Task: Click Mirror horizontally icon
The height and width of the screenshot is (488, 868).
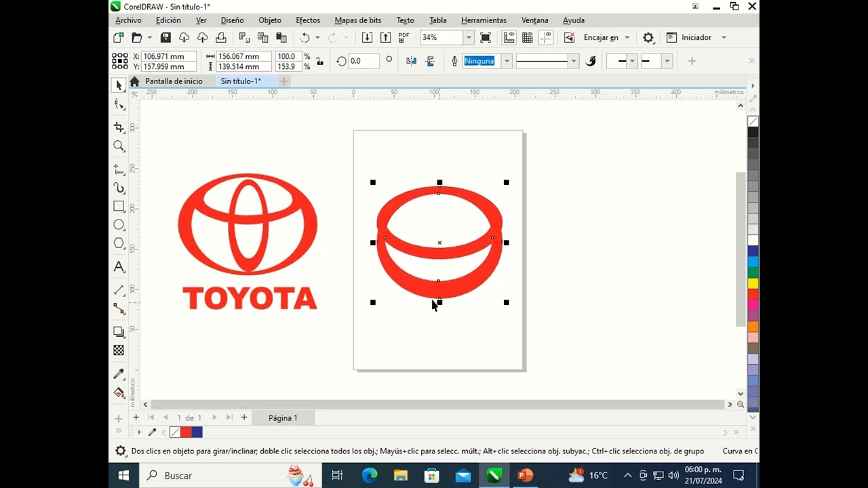Action: coord(411,61)
